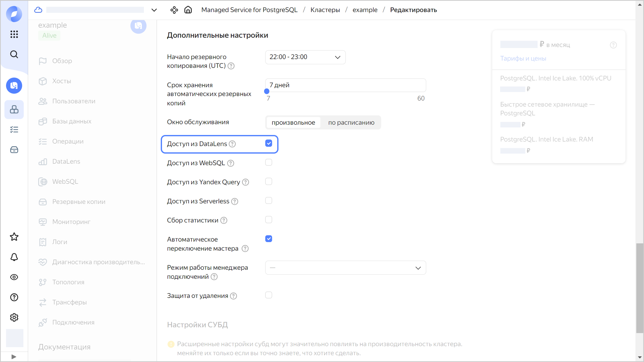
Task: Open backup start time 22:00 - 23:00 dropdown
Action: tap(305, 57)
